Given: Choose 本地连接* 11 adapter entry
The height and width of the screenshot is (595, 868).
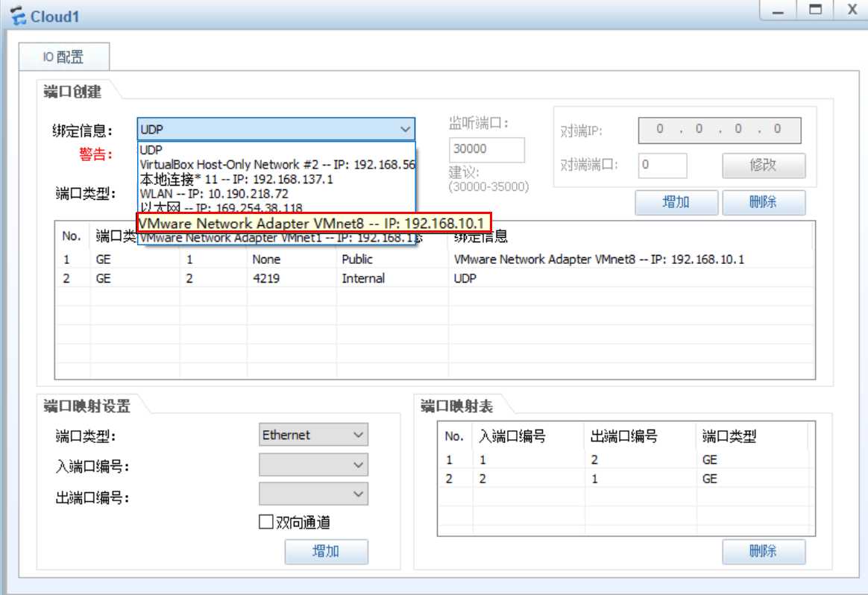Looking at the screenshot, I should pyautogui.click(x=276, y=180).
